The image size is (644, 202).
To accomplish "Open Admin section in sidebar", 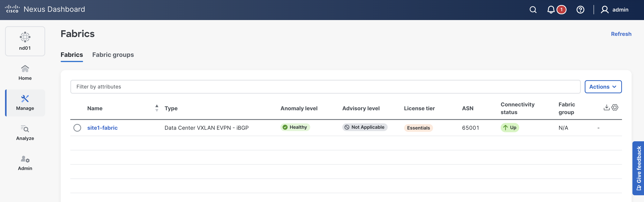I will 25,163.
